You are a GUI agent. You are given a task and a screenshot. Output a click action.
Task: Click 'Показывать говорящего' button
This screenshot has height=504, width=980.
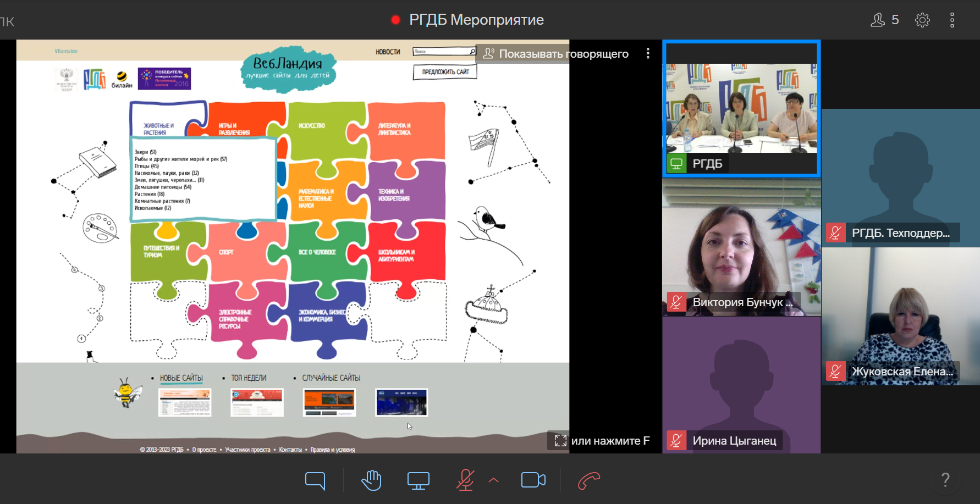[555, 53]
